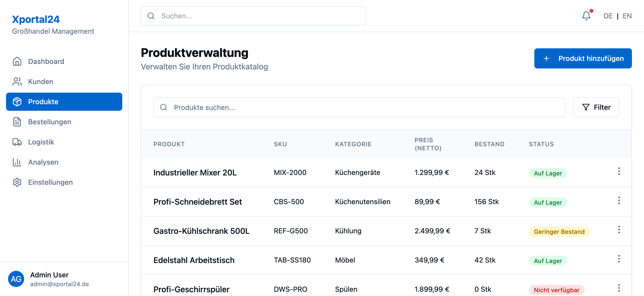Click Geringer Bestand status badge

[559, 232]
